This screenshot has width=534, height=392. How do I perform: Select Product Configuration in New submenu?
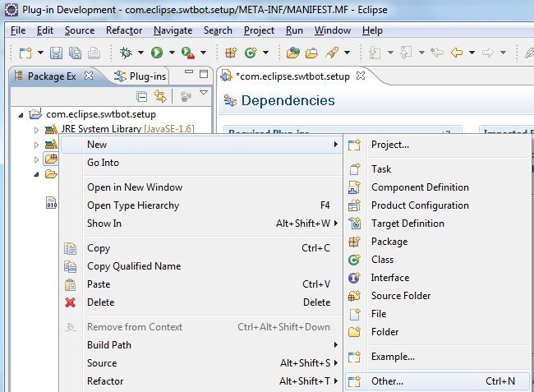438,205
